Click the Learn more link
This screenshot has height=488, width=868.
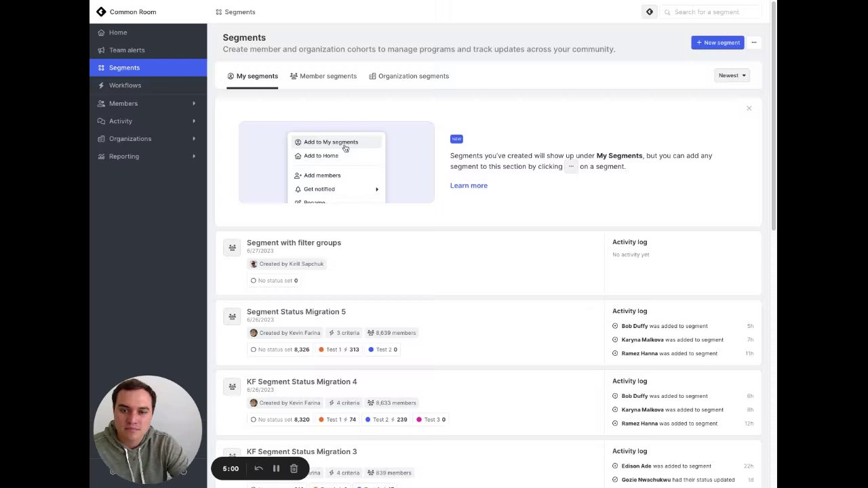(x=469, y=186)
